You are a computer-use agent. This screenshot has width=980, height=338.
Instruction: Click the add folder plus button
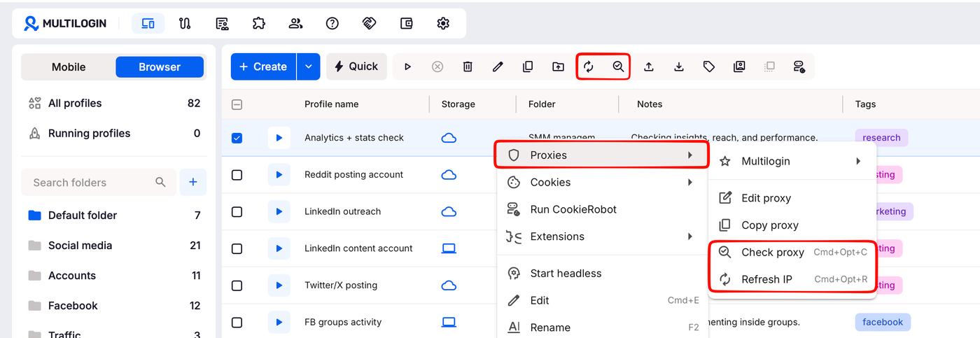click(193, 182)
